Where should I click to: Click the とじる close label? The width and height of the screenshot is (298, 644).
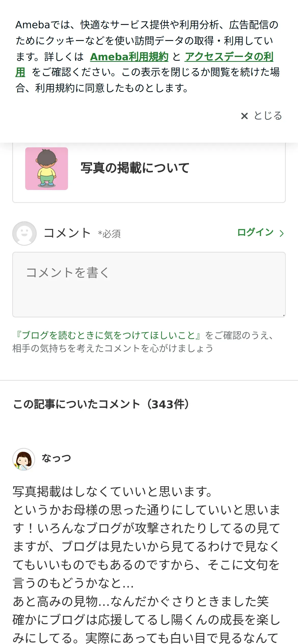(x=268, y=116)
